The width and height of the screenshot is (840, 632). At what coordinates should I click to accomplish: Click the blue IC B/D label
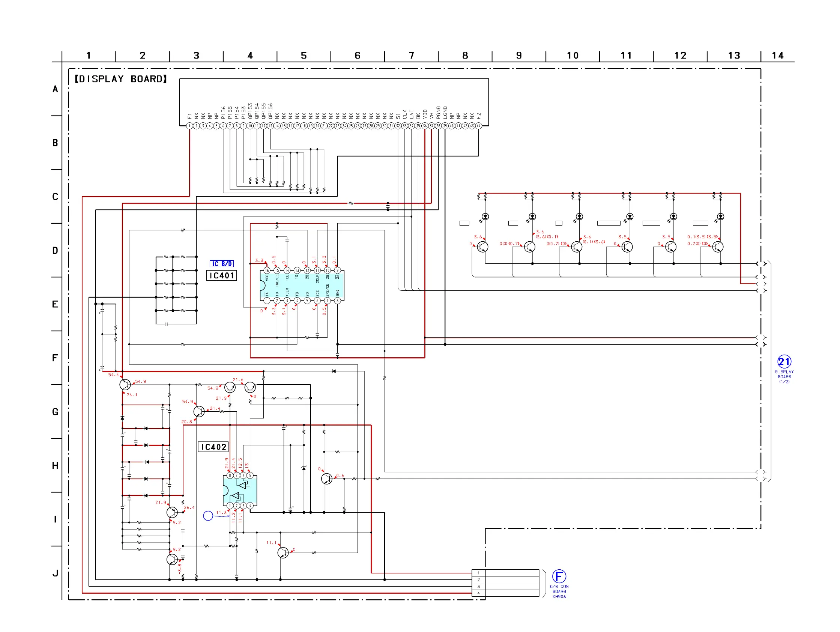click(x=221, y=263)
